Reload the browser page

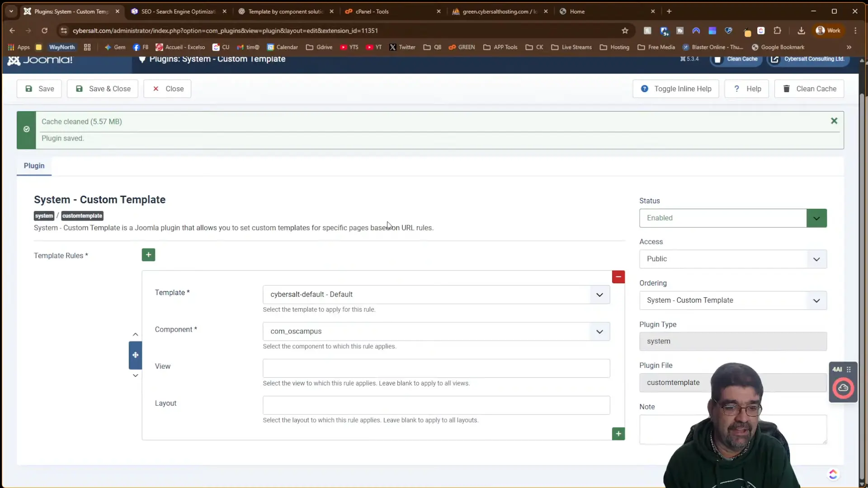click(44, 31)
